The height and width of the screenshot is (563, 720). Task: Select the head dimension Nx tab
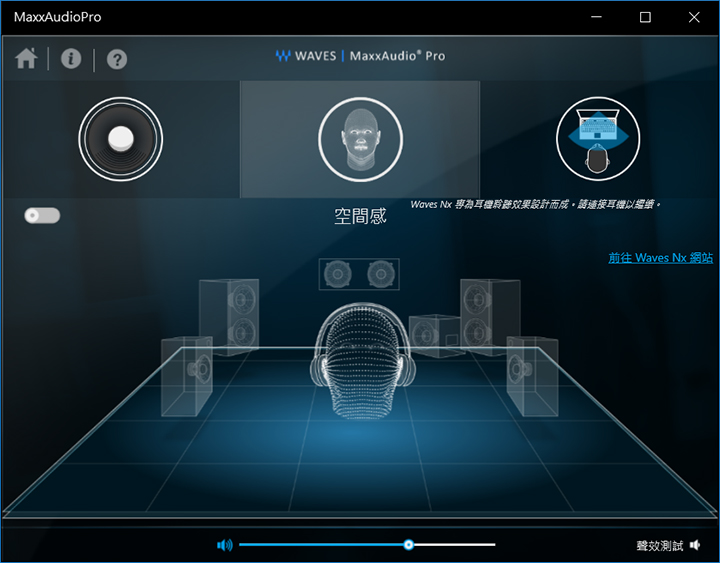pyautogui.click(x=360, y=139)
